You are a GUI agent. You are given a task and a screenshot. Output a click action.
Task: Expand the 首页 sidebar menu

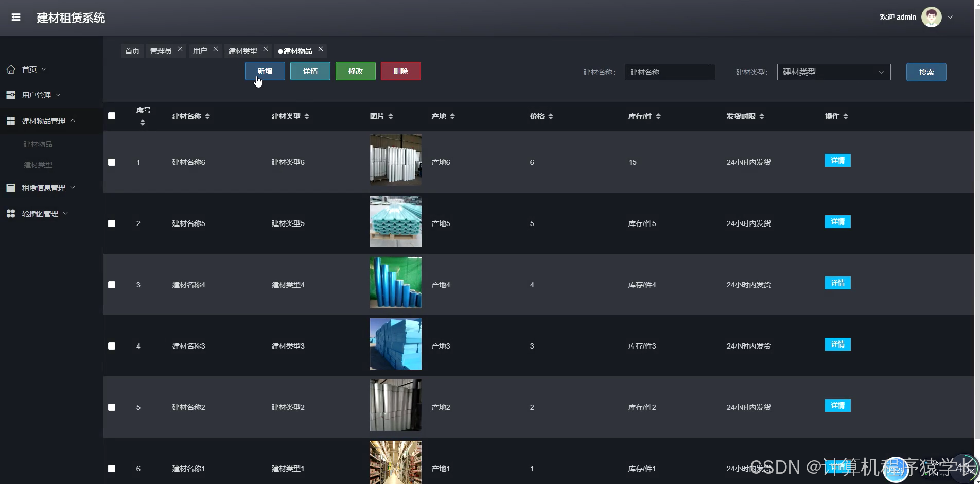pos(44,69)
